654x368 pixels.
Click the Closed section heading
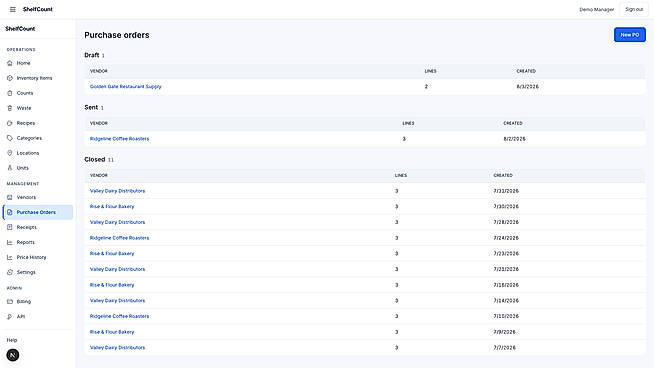[x=95, y=159]
